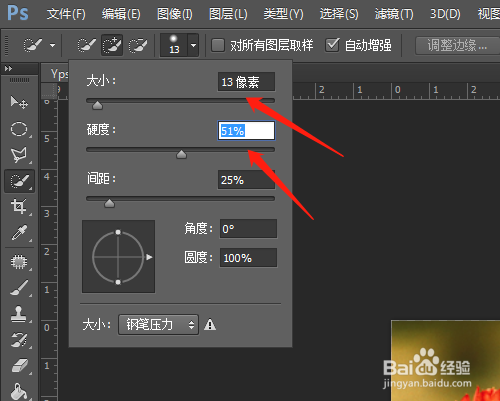Open the tool preset picker icon
Image resolution: width=500 pixels, height=401 pixels.
33,45
